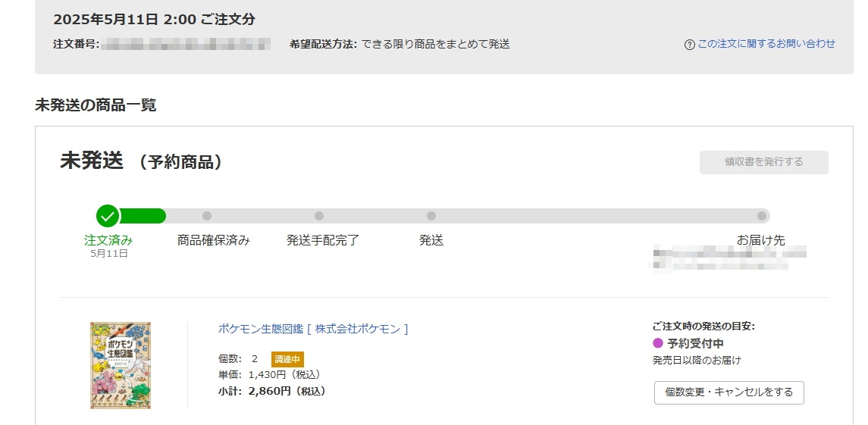Screen dimensions: 868x425
Task: Select the 商品確保済み progress dot
Action: pyautogui.click(x=207, y=216)
